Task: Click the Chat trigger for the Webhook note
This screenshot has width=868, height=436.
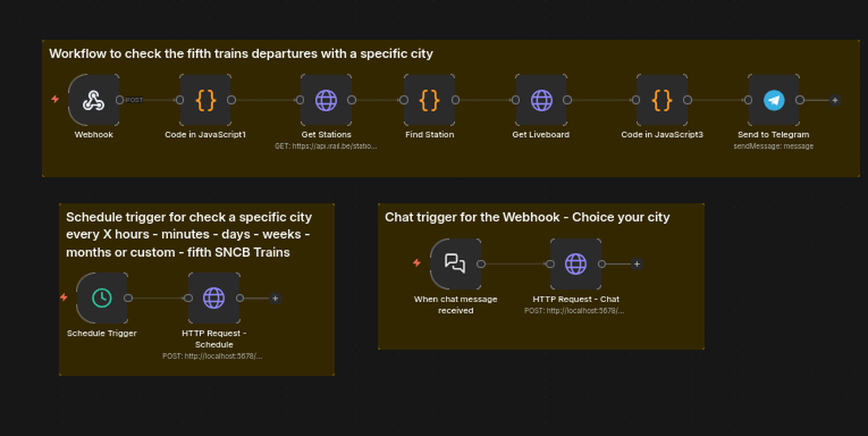Action: [x=527, y=217]
